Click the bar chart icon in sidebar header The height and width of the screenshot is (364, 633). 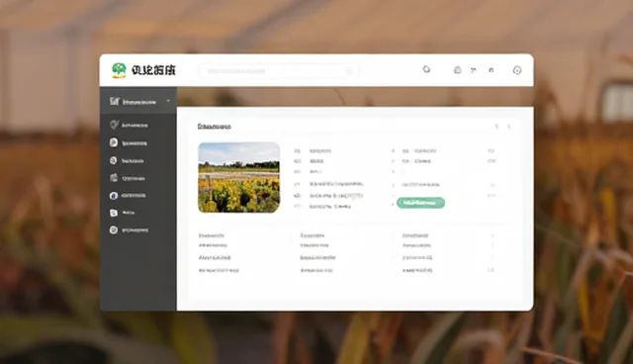tap(115, 101)
